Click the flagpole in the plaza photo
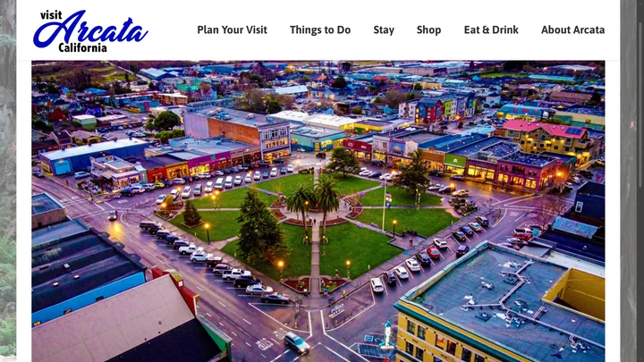This screenshot has width=644, height=362. tap(385, 206)
